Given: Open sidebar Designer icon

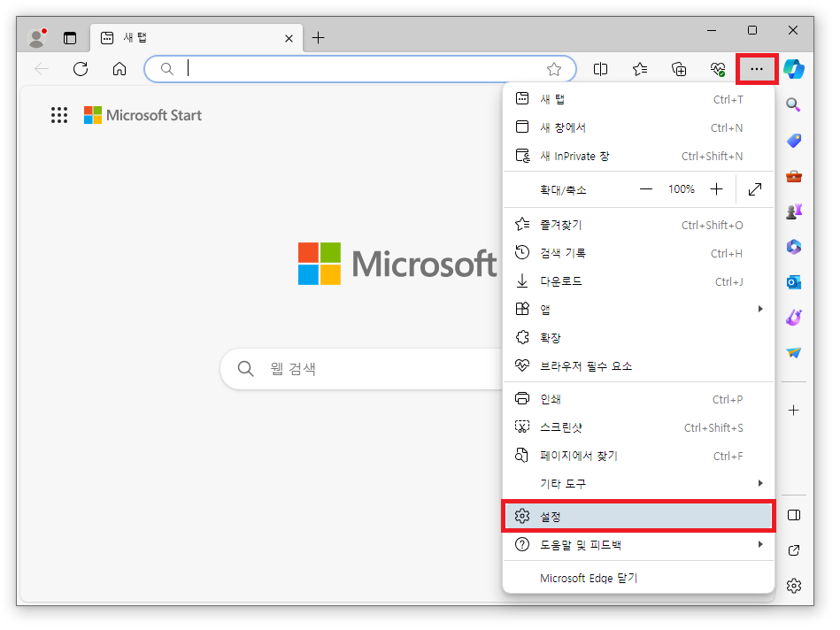Looking at the screenshot, I should pyautogui.click(x=793, y=318).
